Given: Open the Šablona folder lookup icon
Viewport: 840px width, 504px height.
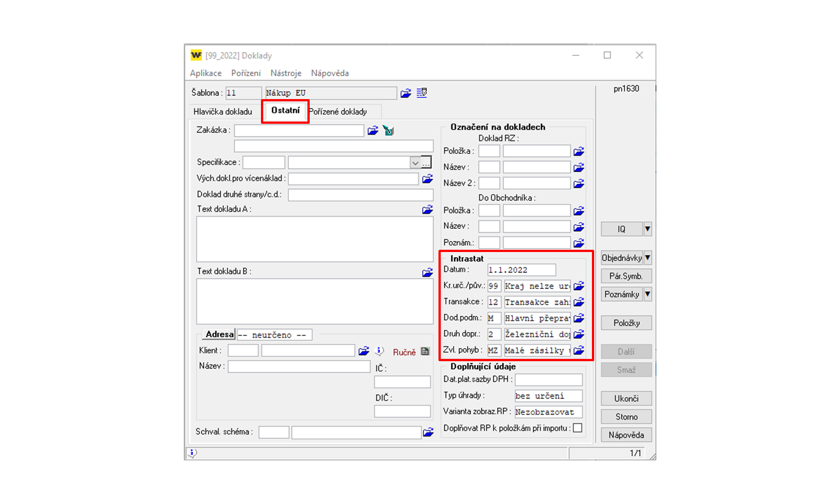Looking at the screenshot, I should [406, 93].
